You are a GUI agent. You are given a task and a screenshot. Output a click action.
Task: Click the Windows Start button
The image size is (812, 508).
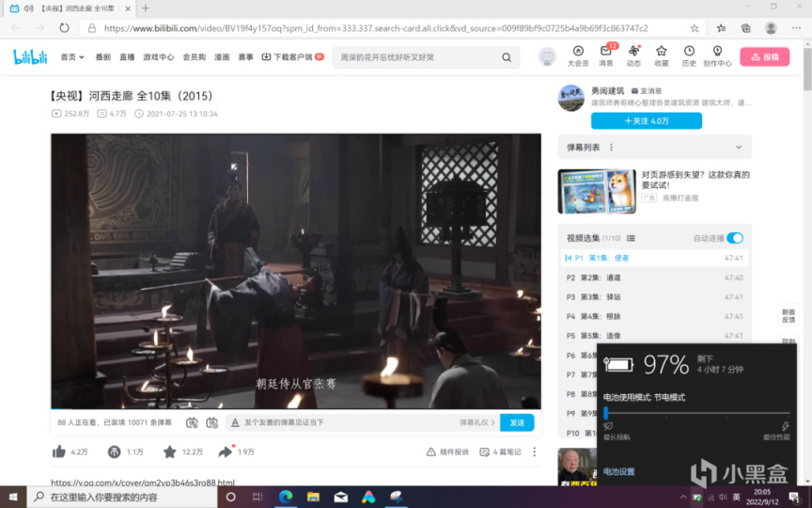tap(13, 497)
